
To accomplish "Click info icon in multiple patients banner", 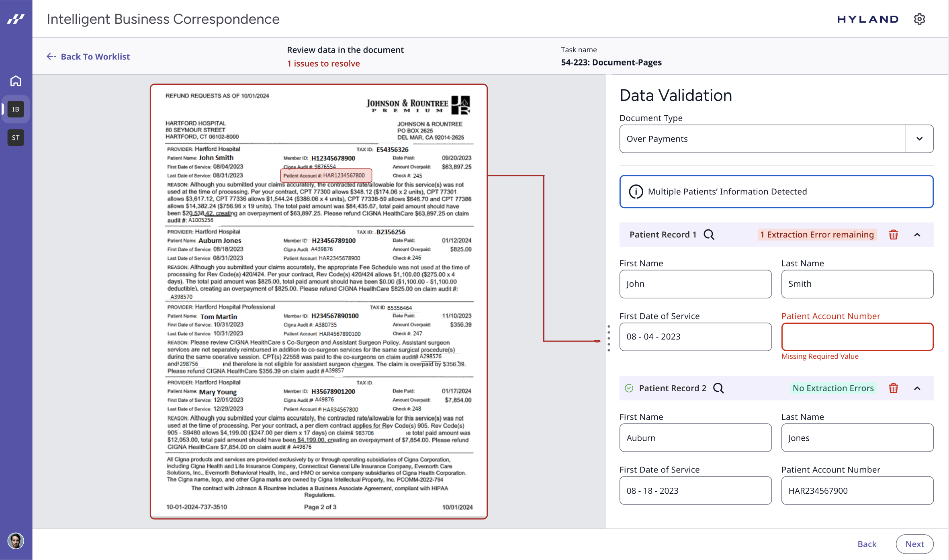I will click(636, 192).
